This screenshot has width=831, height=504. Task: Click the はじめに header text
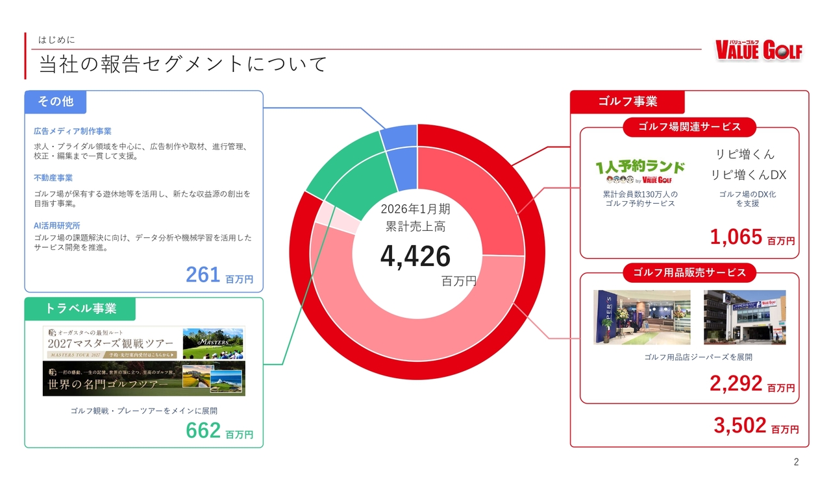[x=56, y=40]
